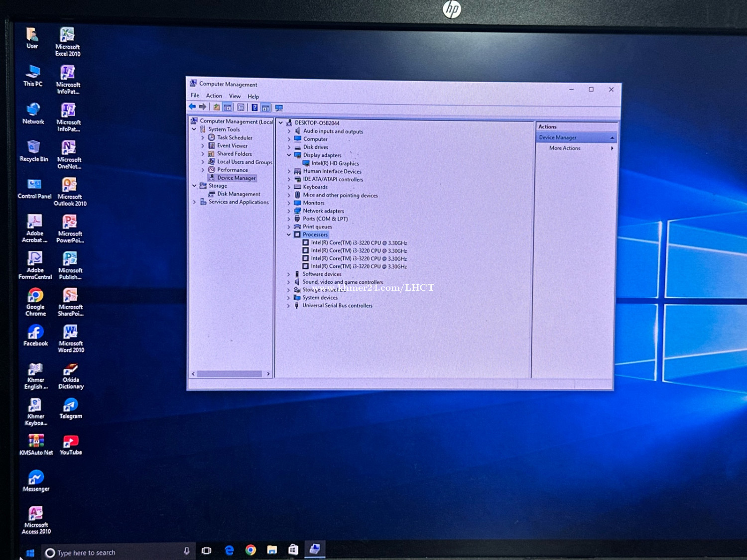Open Microsoft Publisher desktop icon
The height and width of the screenshot is (560, 747).
[x=70, y=265]
